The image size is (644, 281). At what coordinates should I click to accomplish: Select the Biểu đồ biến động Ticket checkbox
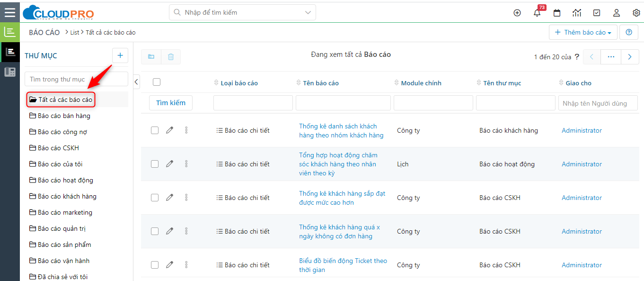tap(155, 265)
